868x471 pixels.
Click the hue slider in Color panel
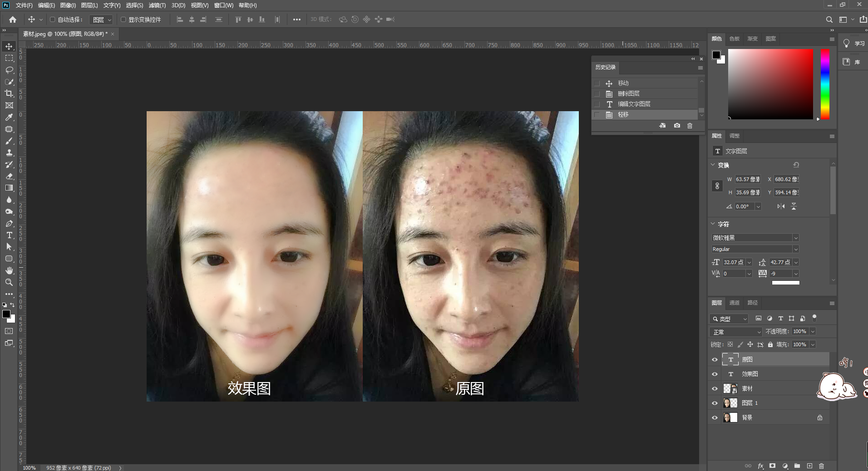click(x=825, y=84)
